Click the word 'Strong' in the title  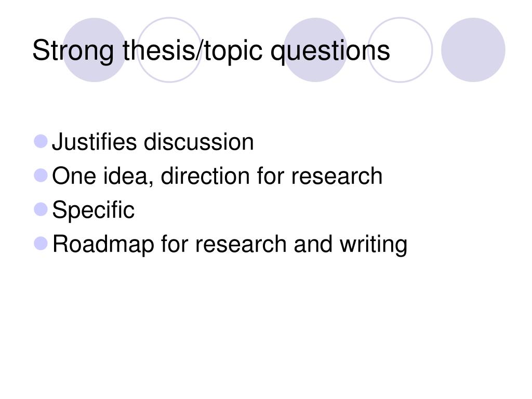point(73,51)
